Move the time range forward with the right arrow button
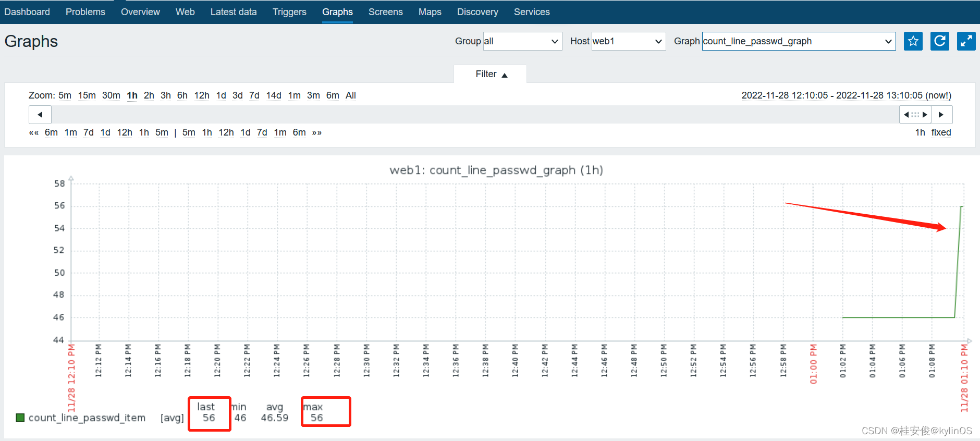 tap(941, 115)
